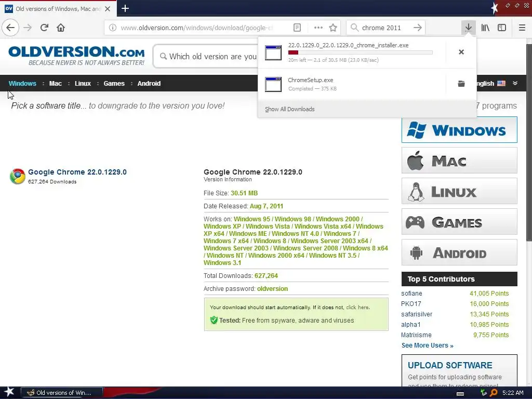Reload the current page
532x399 pixels.
click(x=44, y=28)
